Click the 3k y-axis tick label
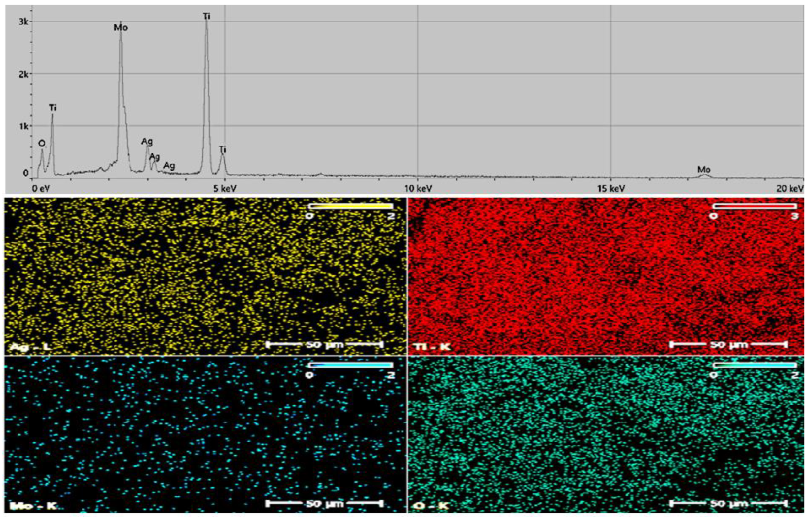The height and width of the screenshot is (520, 812). [x=24, y=22]
